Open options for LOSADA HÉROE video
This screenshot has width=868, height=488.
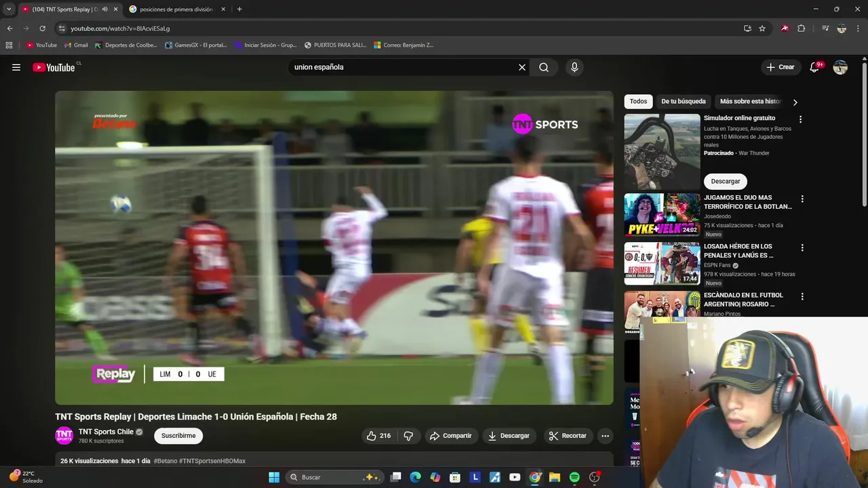point(802,248)
